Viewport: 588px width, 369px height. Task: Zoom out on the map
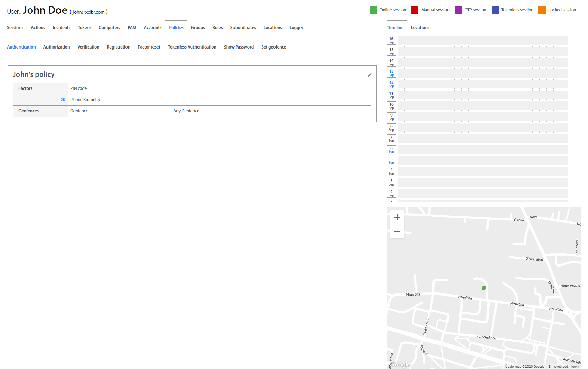(397, 231)
